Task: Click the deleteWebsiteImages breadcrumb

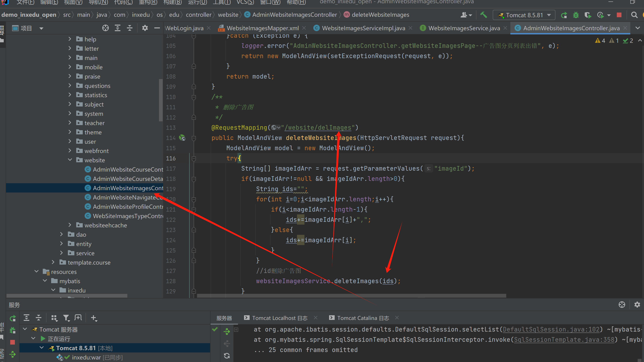Action: tap(380, 15)
